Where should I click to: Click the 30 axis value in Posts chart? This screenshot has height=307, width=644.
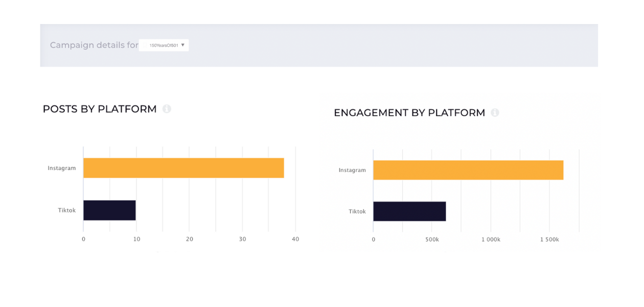(x=243, y=239)
